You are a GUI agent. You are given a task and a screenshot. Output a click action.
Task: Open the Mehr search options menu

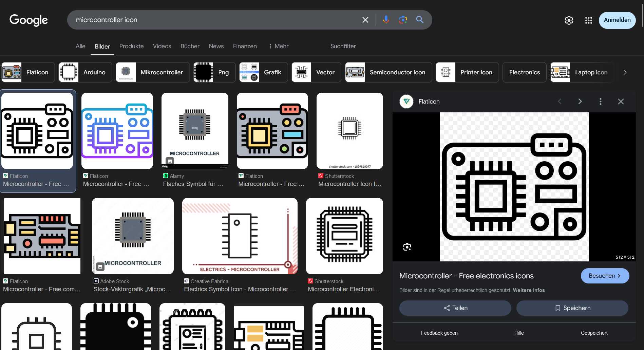click(278, 46)
